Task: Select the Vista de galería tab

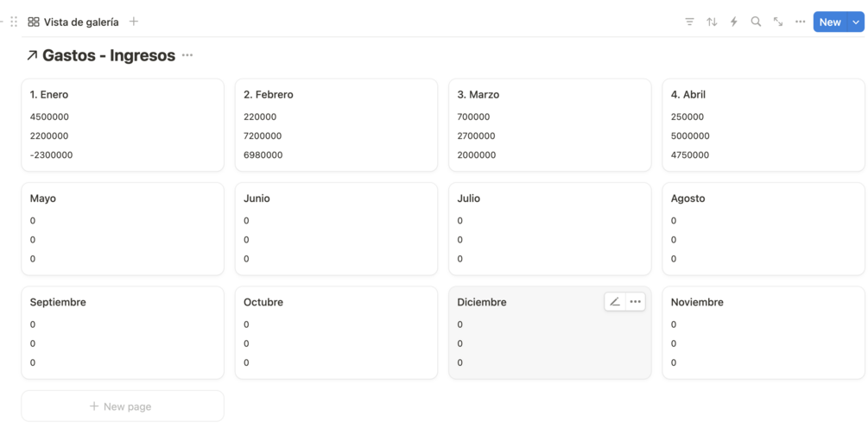Action: [x=73, y=22]
